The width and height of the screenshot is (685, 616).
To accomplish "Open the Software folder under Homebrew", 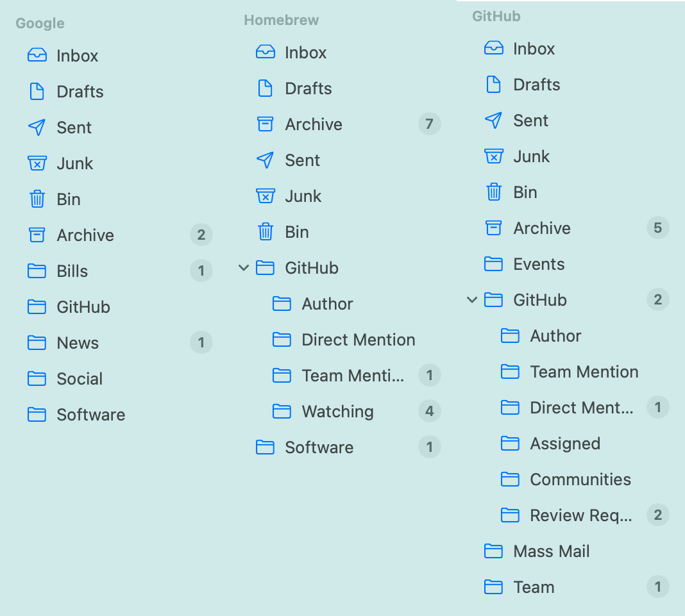I will pyautogui.click(x=319, y=447).
